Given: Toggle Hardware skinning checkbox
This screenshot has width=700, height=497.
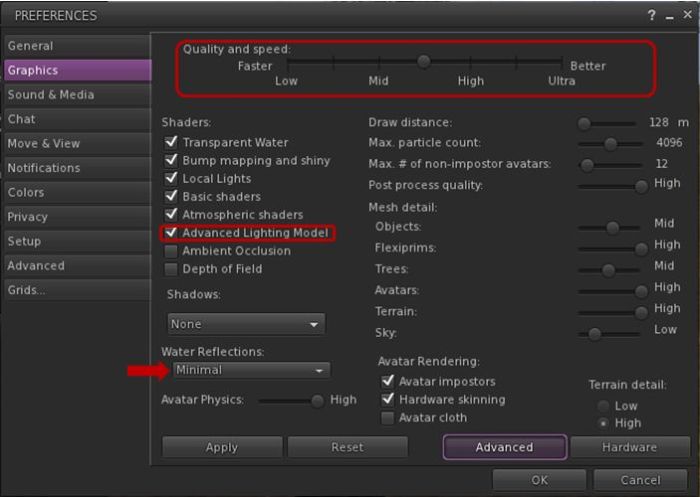Looking at the screenshot, I should coord(388,399).
